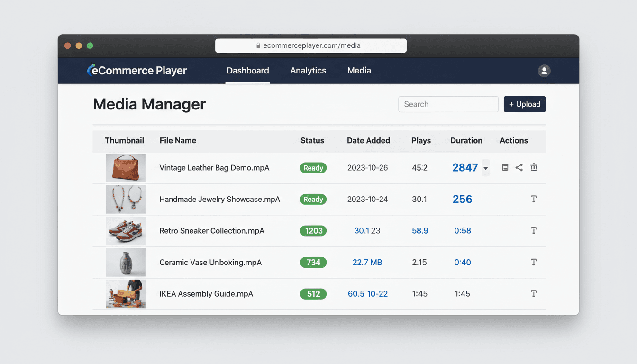Open the text tool for Ceramic Vase Unboxing
Screen dimensions: 637x364
click(x=534, y=262)
